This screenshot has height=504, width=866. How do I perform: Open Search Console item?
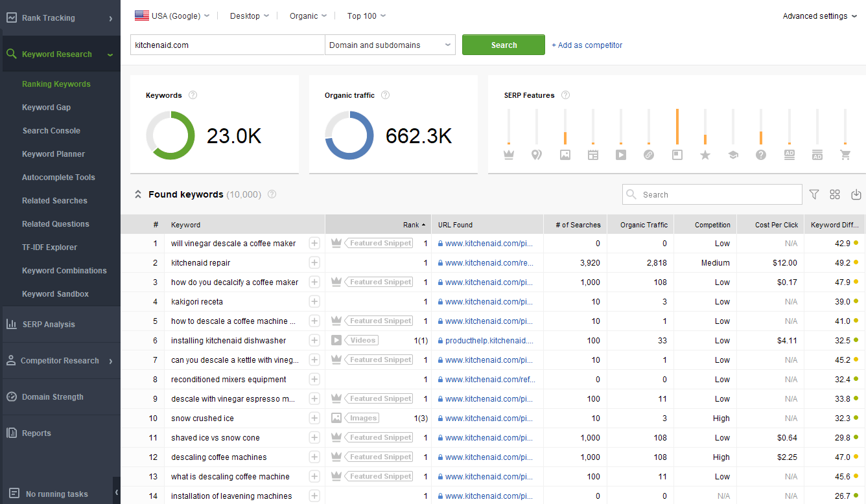(51, 131)
